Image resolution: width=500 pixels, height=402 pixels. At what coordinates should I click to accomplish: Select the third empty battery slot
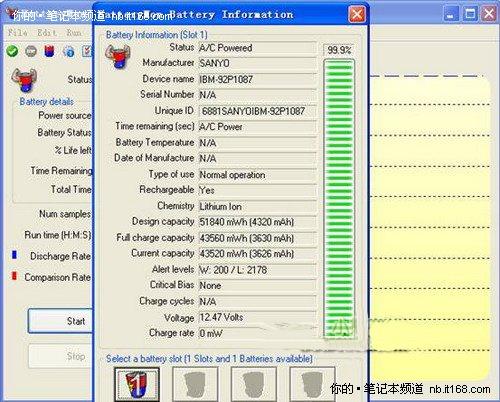pyautogui.click(x=254, y=383)
